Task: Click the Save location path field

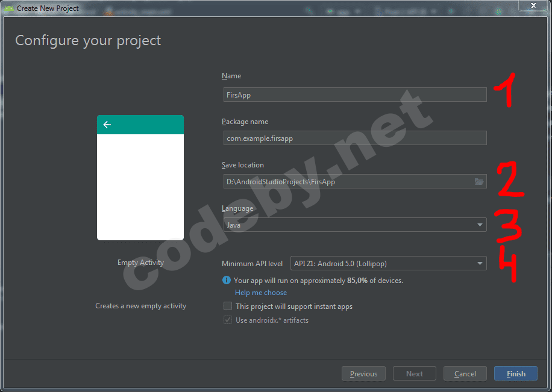Action: (355, 182)
